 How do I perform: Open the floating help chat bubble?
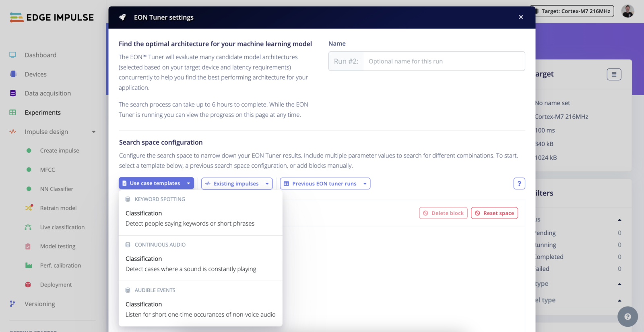tap(627, 317)
